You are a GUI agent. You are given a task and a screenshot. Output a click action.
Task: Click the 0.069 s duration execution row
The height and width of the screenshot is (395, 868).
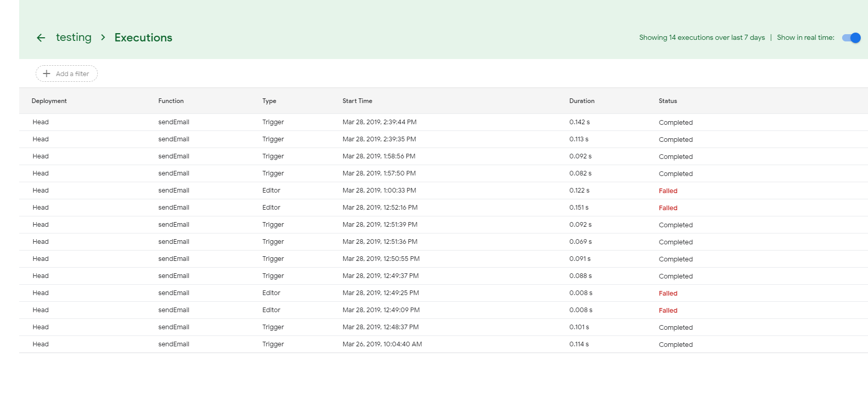pyautogui.click(x=580, y=242)
